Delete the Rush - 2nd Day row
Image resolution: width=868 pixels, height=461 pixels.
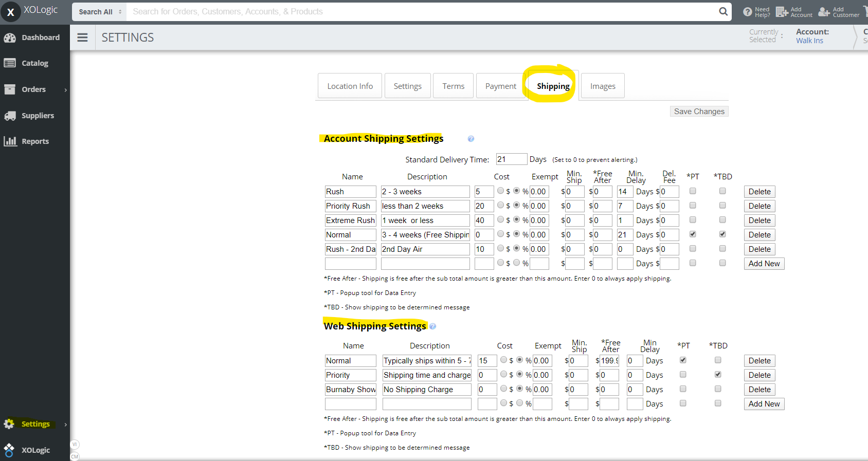click(759, 249)
